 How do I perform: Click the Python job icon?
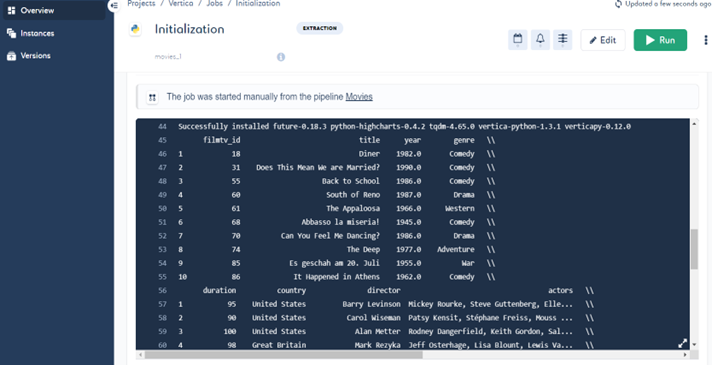click(x=135, y=30)
